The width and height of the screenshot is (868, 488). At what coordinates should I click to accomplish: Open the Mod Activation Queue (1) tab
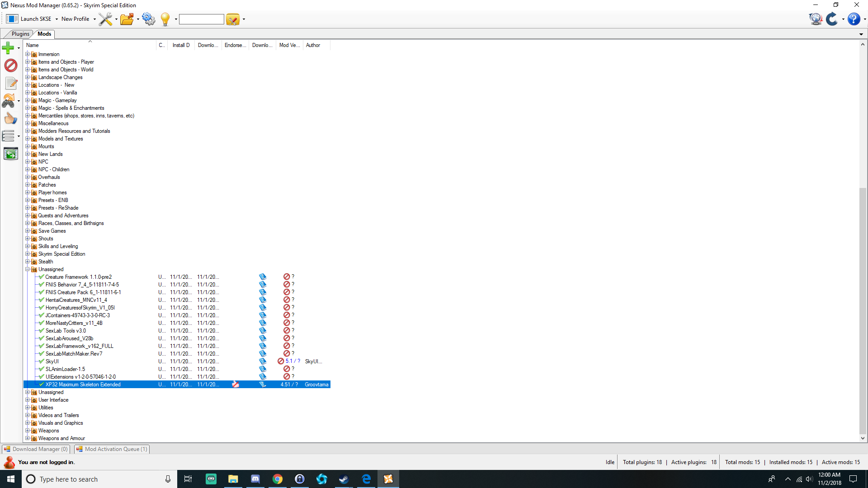pos(112,449)
